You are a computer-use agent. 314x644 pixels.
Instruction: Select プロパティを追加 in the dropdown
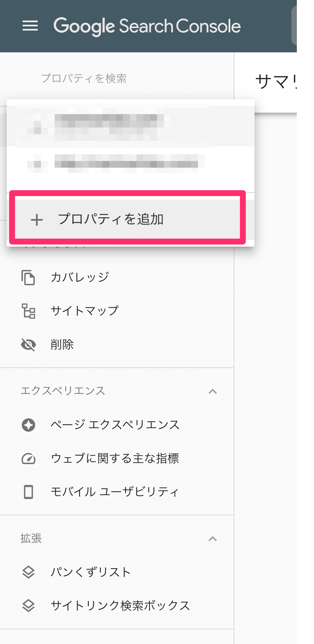pyautogui.click(x=111, y=219)
